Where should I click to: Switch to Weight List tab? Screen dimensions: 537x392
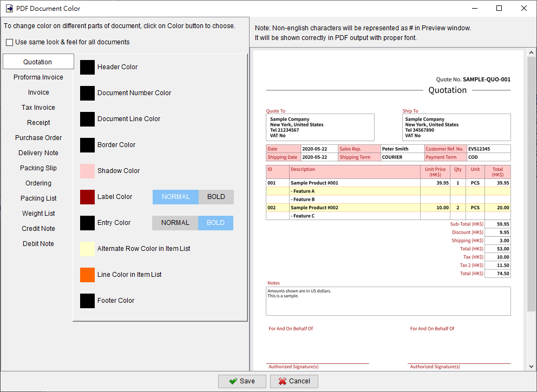click(x=38, y=214)
